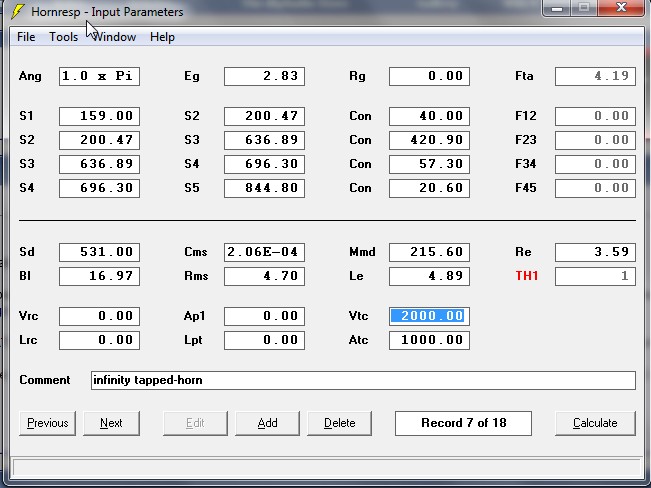Select the Con length field 40.00
Screen dimensions: 651x488
click(x=429, y=116)
